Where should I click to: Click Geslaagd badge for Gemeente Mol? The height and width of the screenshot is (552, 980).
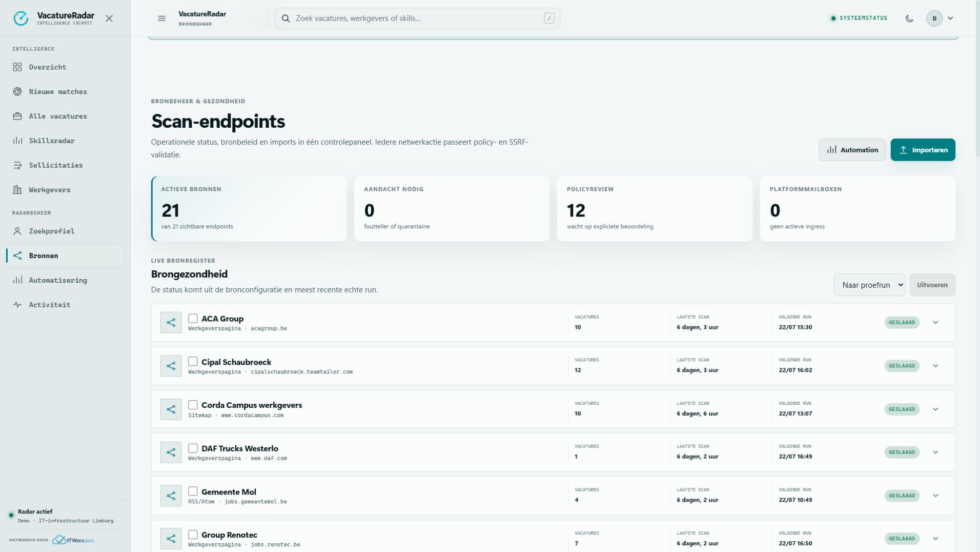click(902, 496)
